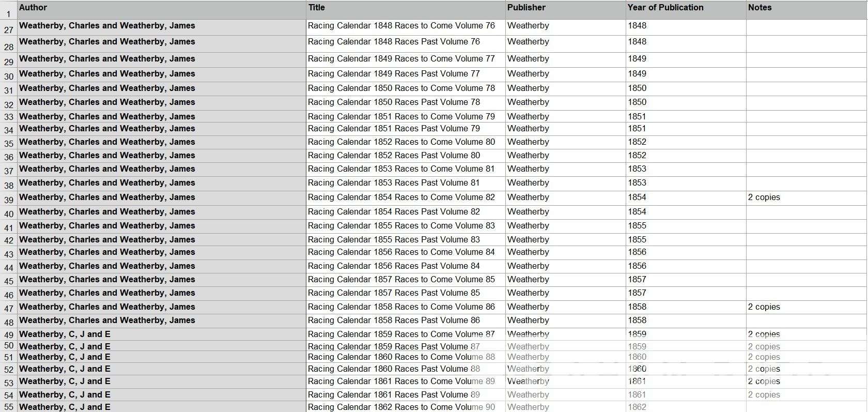This screenshot has height=412, width=868.
Task: Select title "Racing Calendar 1848 Races Past Volume 76"
Action: tap(394, 42)
